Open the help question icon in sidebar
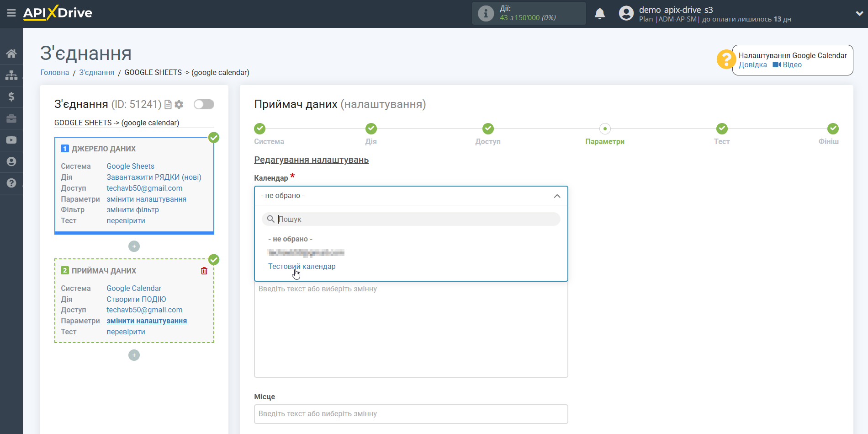 point(11,183)
